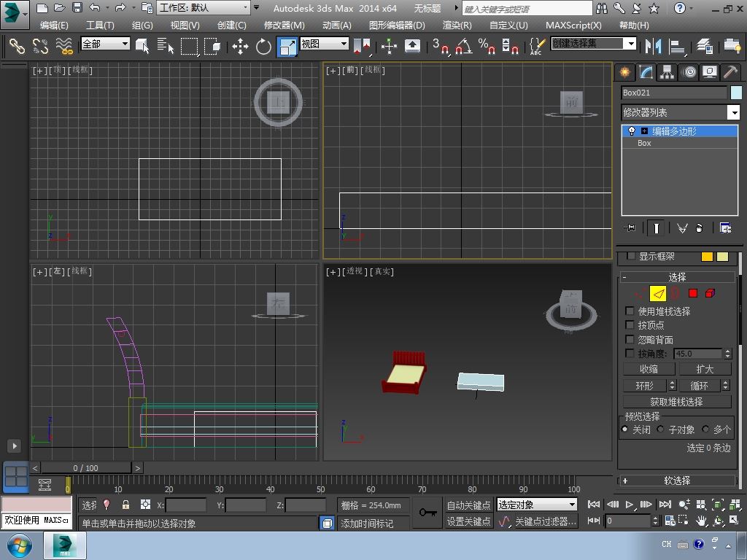Click the Rectangular Selection Region icon
Screen dimensions: 747x560
[189, 46]
